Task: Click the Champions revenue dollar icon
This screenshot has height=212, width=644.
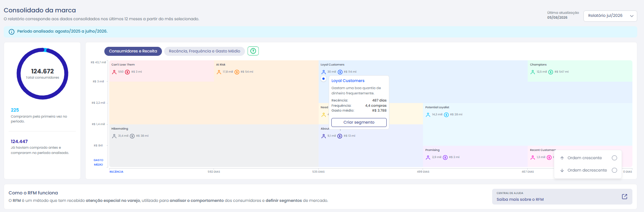Action: [551, 72]
